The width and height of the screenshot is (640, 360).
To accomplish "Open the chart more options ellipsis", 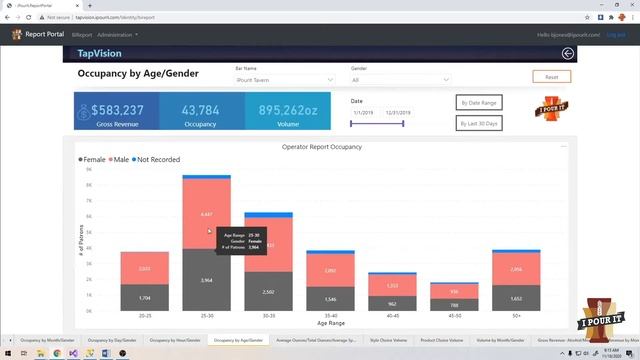I will (563, 146).
